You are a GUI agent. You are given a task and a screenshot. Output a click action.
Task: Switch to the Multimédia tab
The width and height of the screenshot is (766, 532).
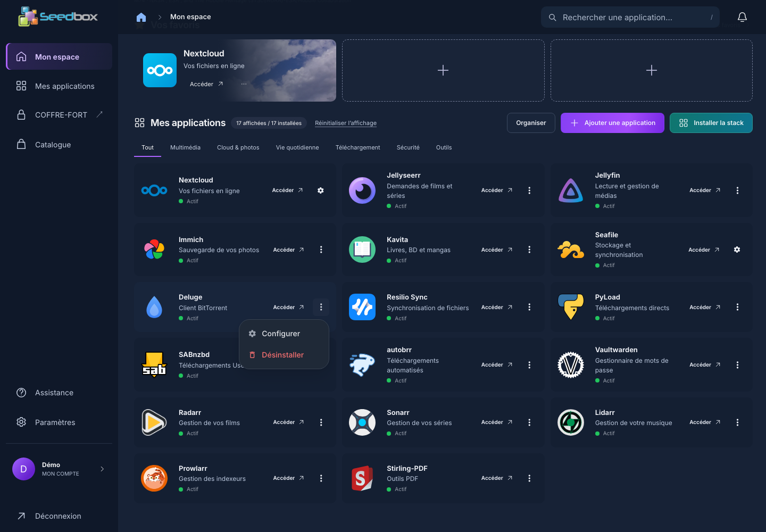[185, 147]
